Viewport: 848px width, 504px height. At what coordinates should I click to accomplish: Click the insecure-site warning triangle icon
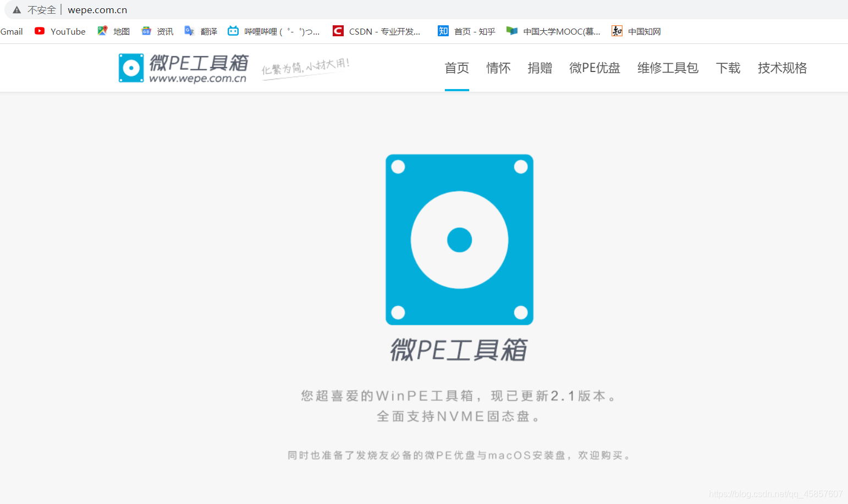click(x=17, y=10)
